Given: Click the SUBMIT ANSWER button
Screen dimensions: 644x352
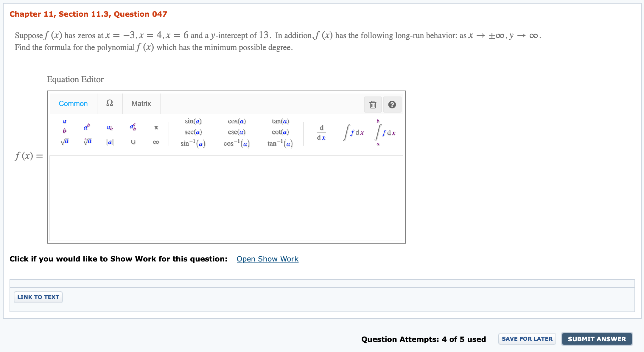Looking at the screenshot, I should (597, 339).
